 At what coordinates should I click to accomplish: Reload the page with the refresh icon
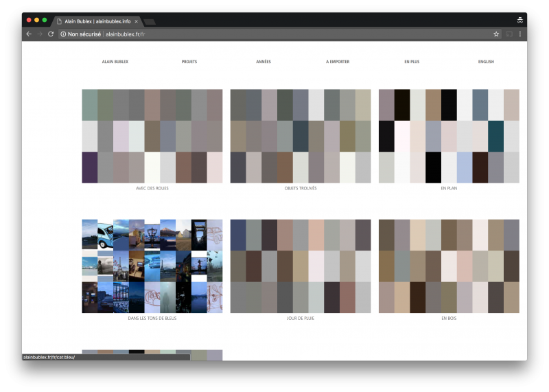(x=51, y=34)
